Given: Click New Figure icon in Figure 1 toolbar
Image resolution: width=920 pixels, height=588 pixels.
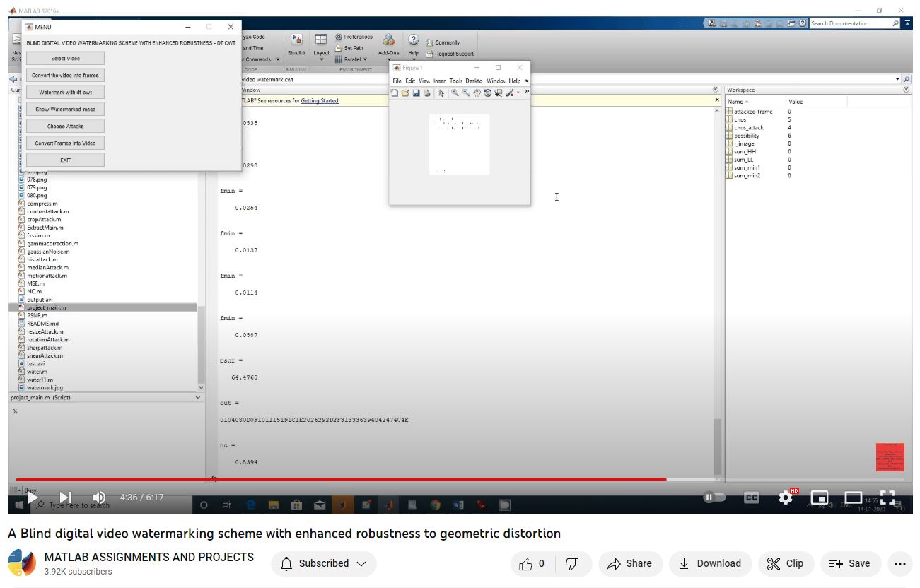Looking at the screenshot, I should tap(395, 93).
